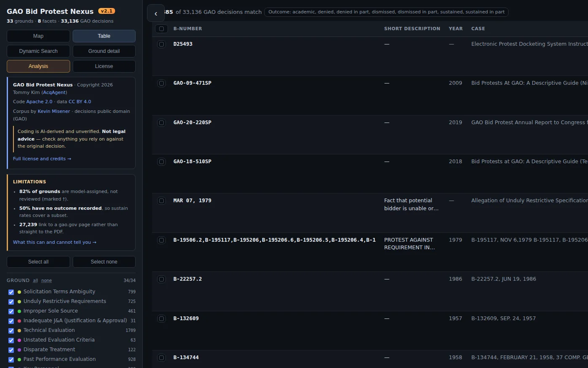Image resolution: width=588 pixels, height=368 pixels.
Task: Open the CC BY 4.0 link
Action: [80, 102]
